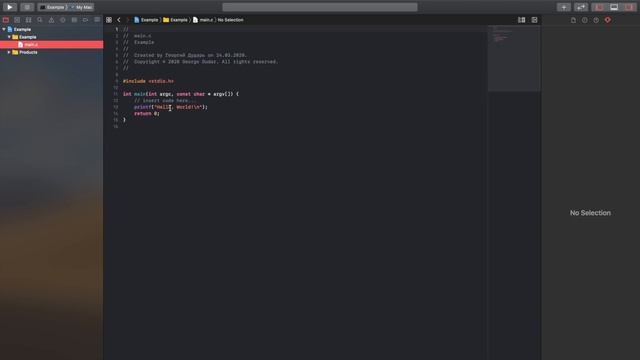Click the code minimap

pos(514,58)
